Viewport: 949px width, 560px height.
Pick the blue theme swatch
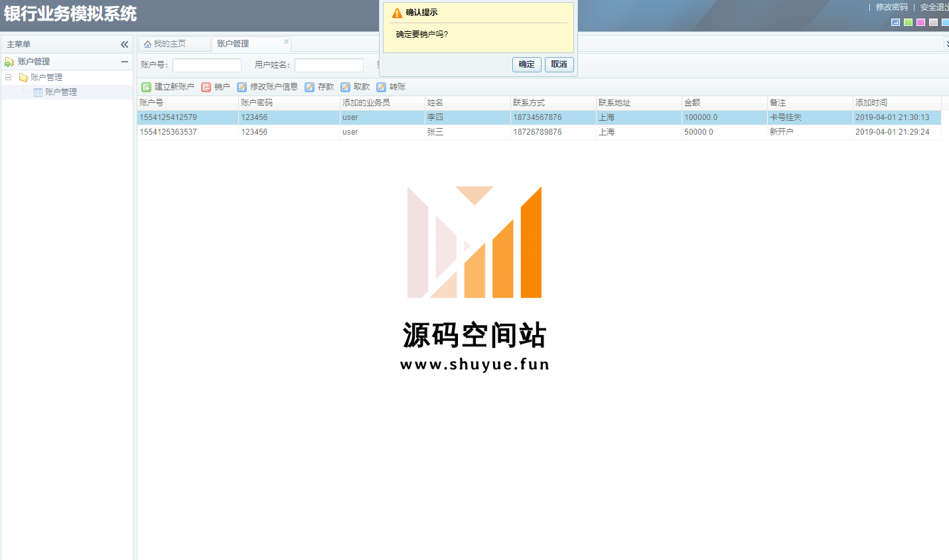point(896,23)
